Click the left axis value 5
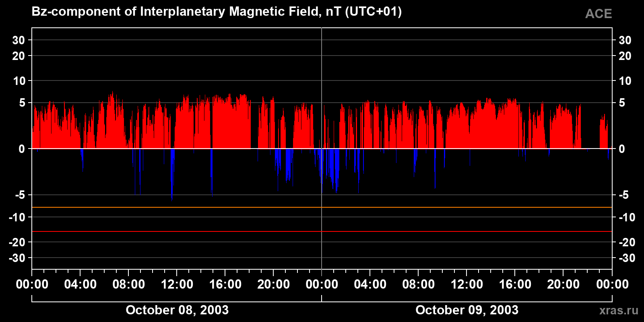The width and height of the screenshot is (644, 322). (x=22, y=103)
